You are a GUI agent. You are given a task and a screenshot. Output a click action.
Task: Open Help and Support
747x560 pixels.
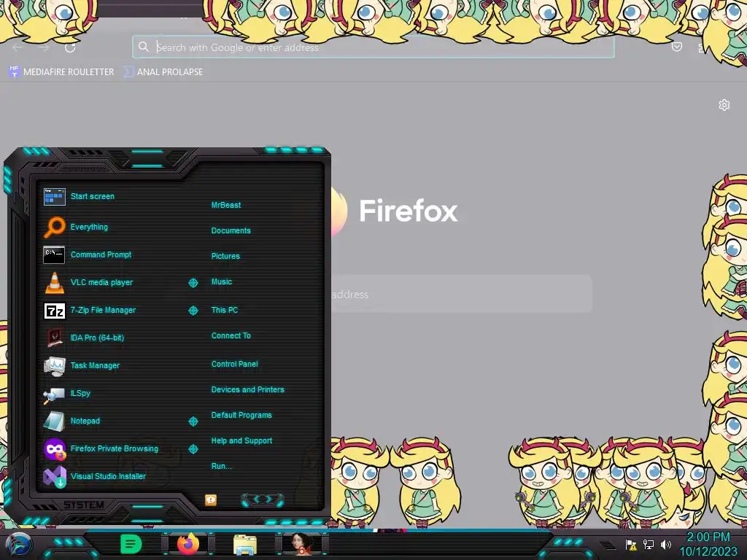click(x=241, y=441)
